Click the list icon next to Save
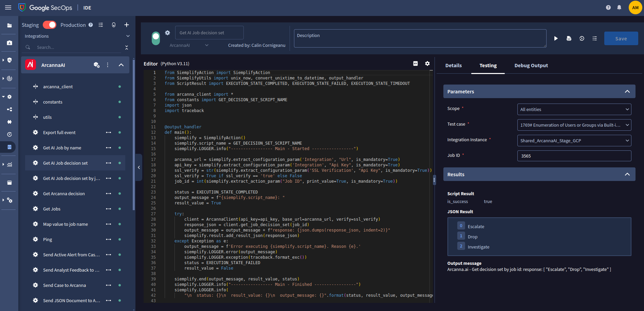Screen dimensions: 644x311 [x=595, y=38]
